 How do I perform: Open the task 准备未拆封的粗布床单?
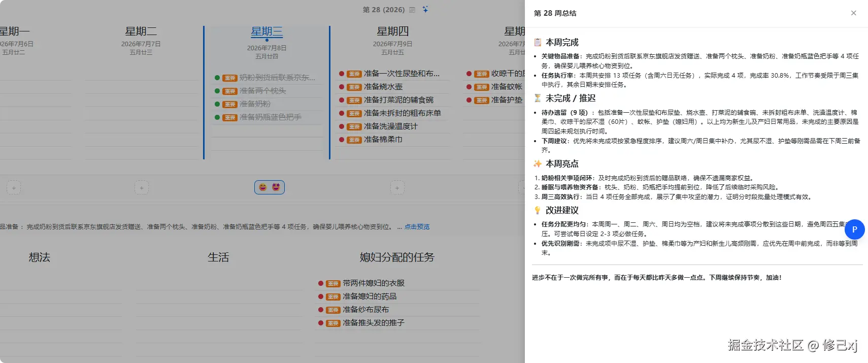click(403, 113)
